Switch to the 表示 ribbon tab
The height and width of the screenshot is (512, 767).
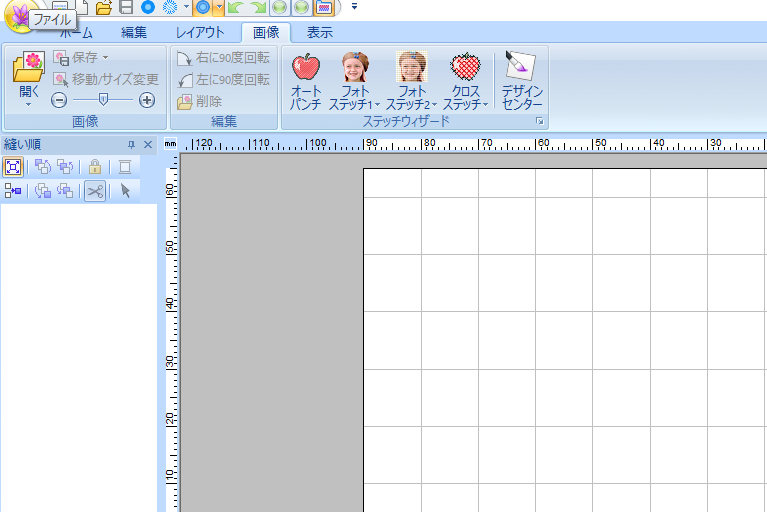pos(320,32)
